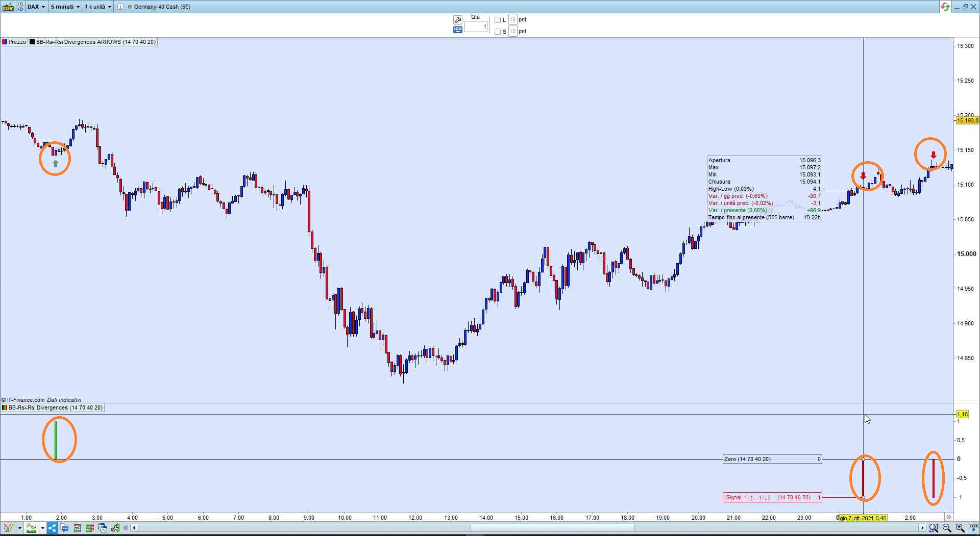
Task: Click the green up arrow divergence signal
Action: point(56,164)
